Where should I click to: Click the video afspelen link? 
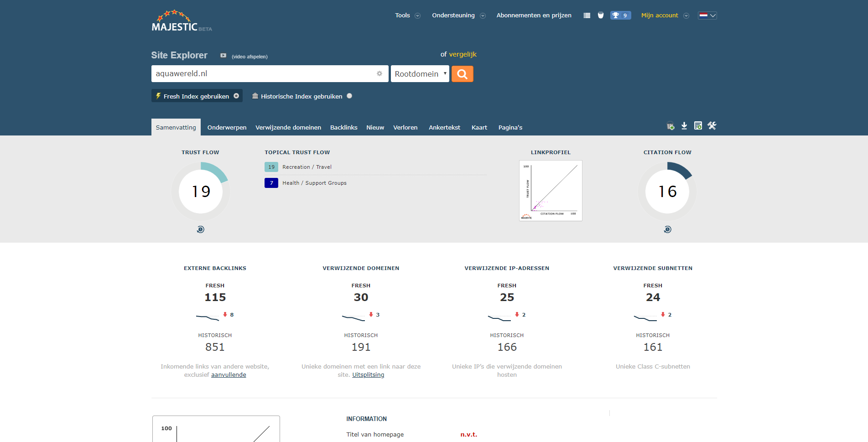(249, 57)
